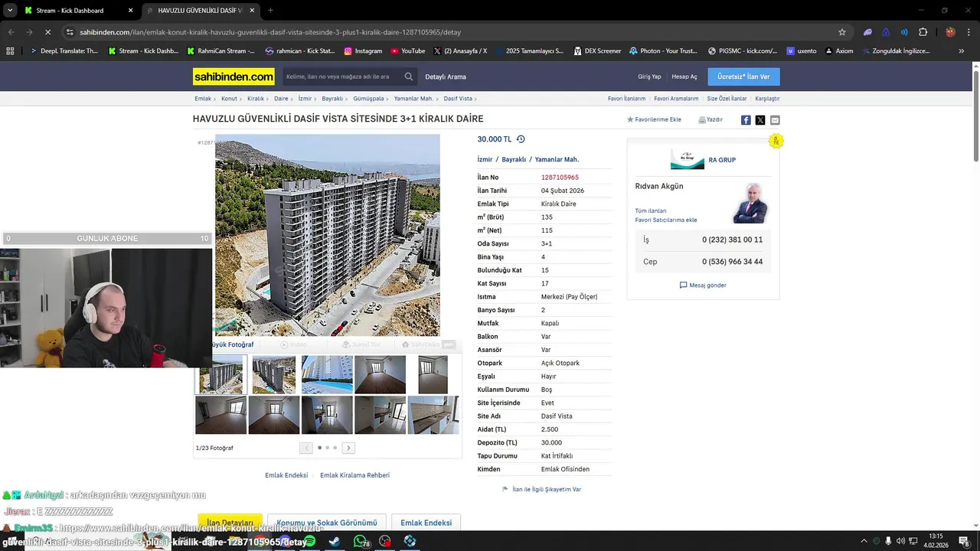Click the browser profile avatar
This screenshot has height=551, width=980.
(x=950, y=32)
